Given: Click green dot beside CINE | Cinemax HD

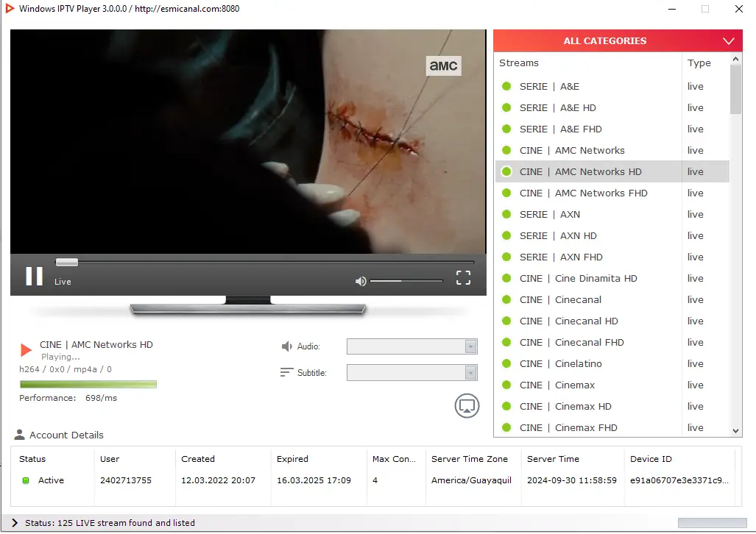Looking at the screenshot, I should point(506,406).
